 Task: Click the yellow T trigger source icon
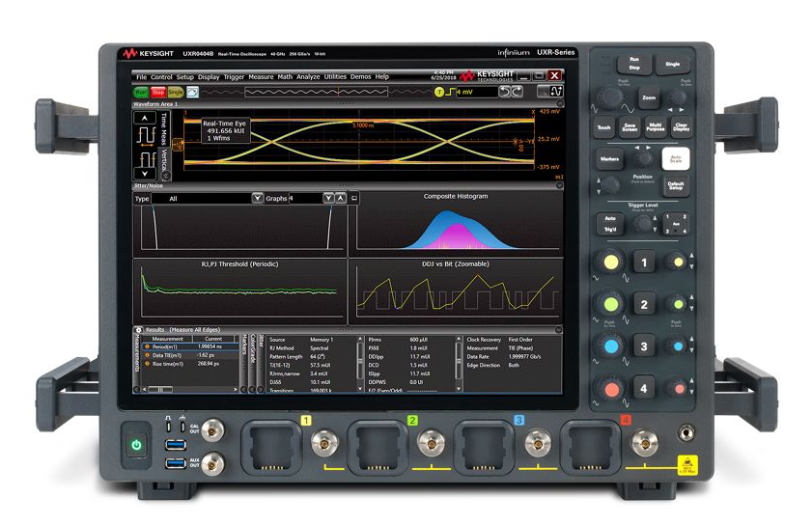[439, 92]
